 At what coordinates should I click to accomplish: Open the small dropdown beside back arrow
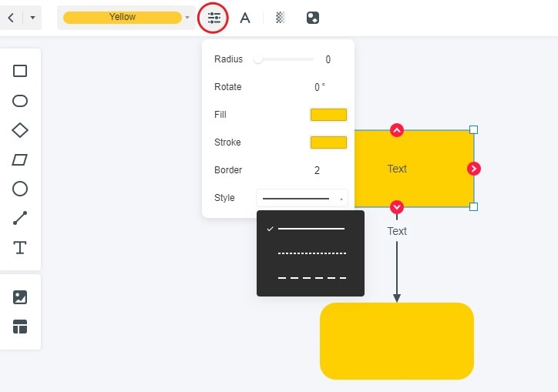click(x=32, y=18)
